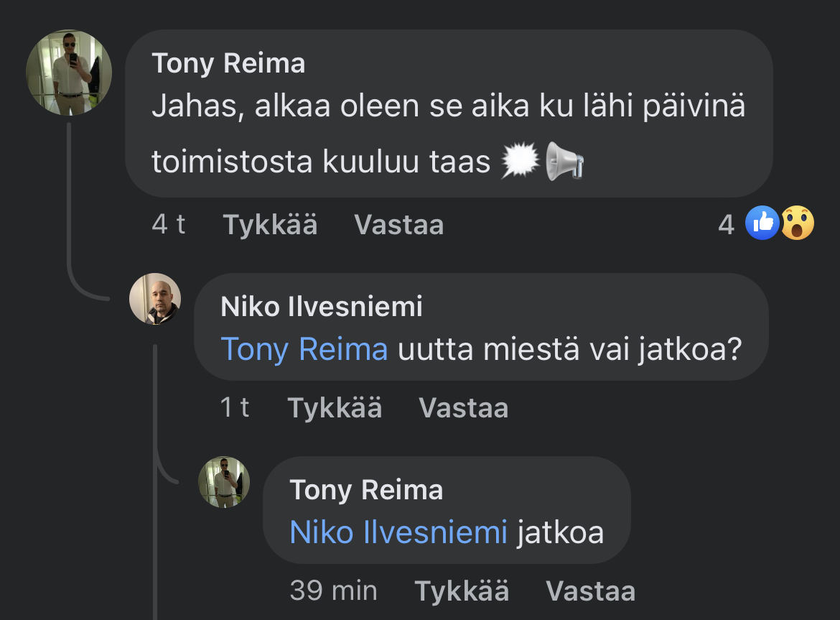Screen dimensions: 840x620
Task: Open the Tony Reima author name above "jatkoa"
Action: pyautogui.click(x=366, y=491)
